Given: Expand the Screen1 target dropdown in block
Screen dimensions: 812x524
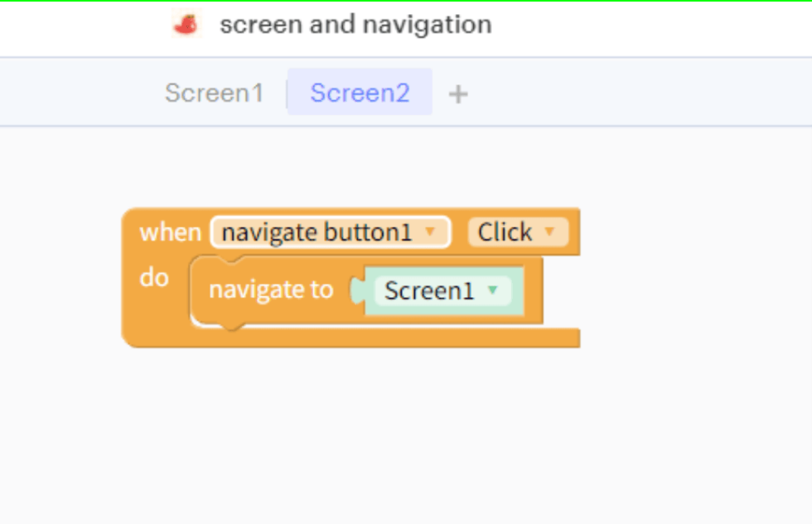Looking at the screenshot, I should coord(442,291).
